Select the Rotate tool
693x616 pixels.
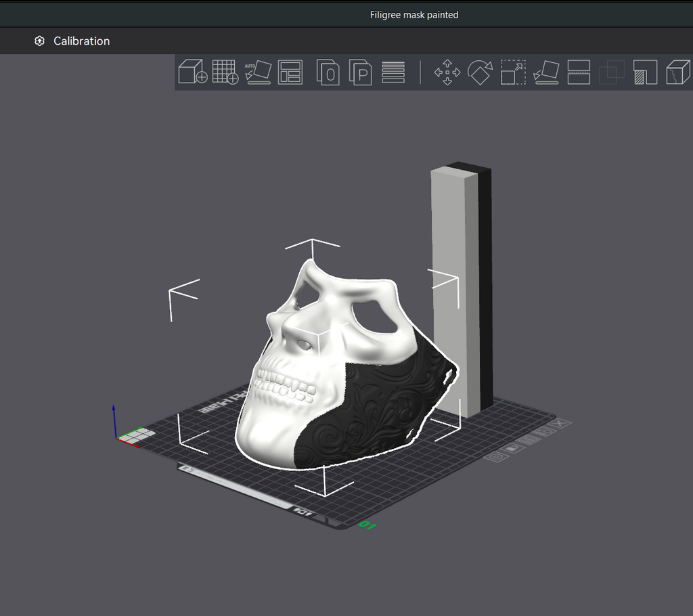480,72
